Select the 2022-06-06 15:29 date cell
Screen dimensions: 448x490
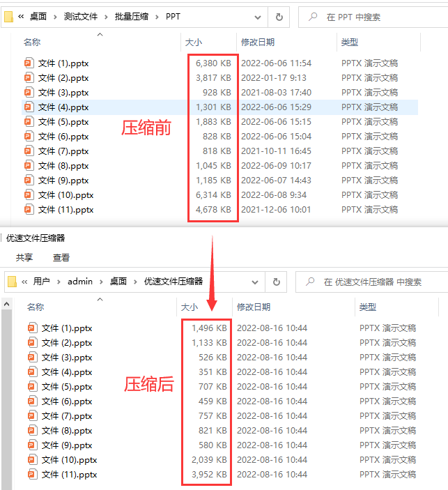click(x=276, y=107)
